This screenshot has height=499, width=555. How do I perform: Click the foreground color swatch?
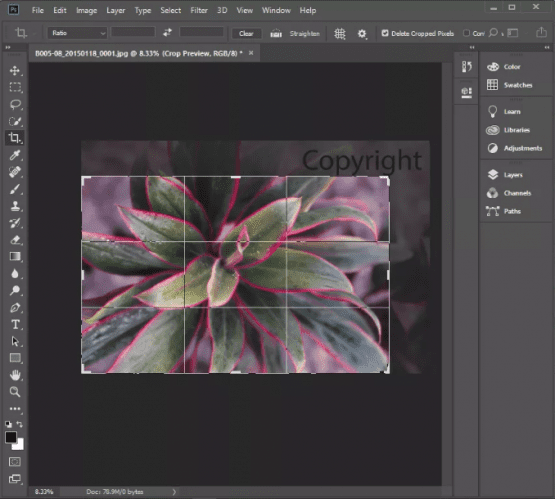11,437
